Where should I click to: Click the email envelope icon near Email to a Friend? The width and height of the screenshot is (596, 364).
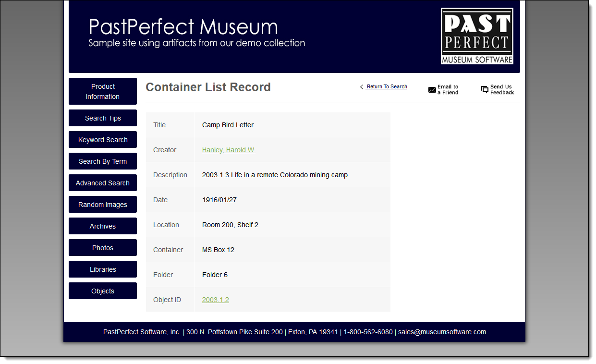(432, 89)
